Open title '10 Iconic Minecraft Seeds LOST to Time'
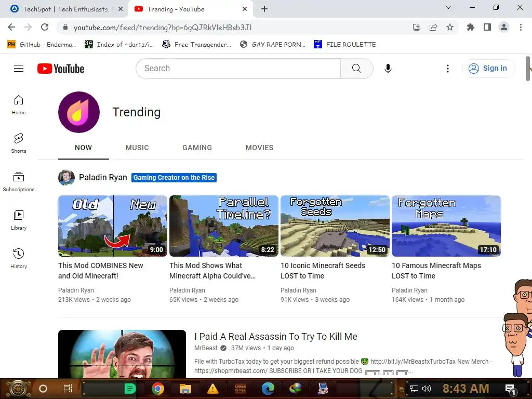This screenshot has height=399, width=532. (323, 271)
